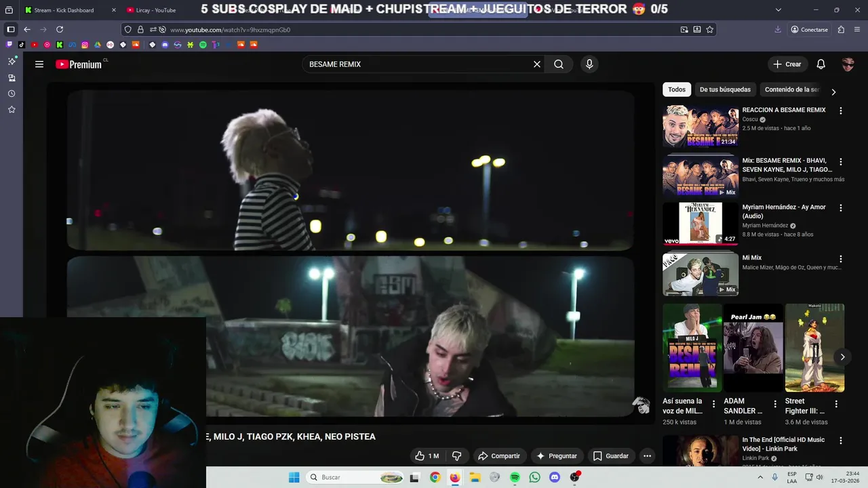This screenshot has width=868, height=488.
Task: Click the Compartir share button
Action: click(x=498, y=456)
